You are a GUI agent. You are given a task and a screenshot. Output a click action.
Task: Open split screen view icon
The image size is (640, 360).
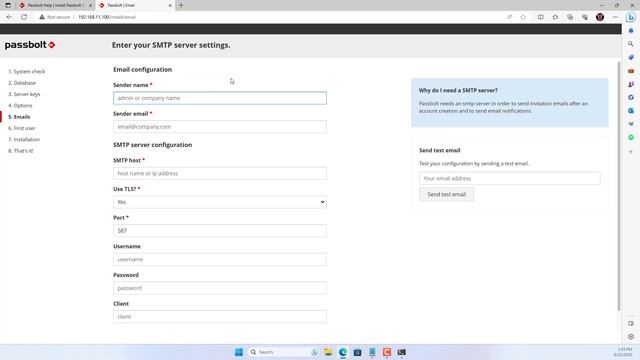click(540, 17)
